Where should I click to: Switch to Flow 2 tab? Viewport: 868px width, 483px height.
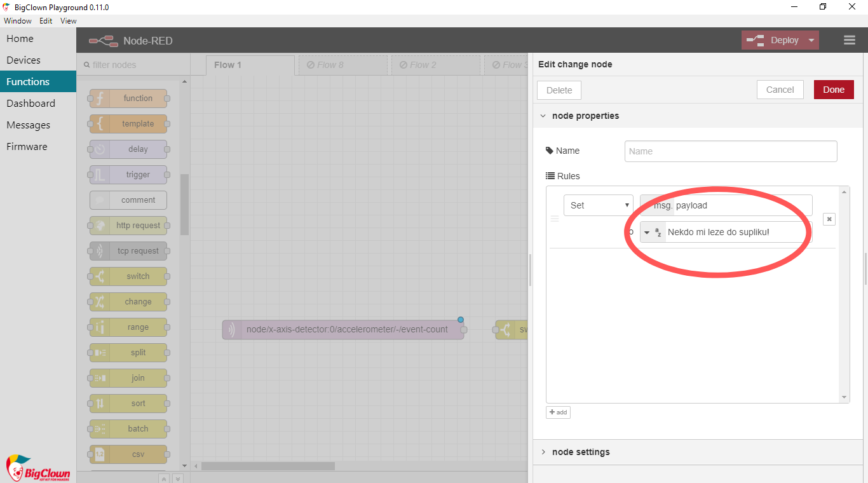[x=436, y=65]
